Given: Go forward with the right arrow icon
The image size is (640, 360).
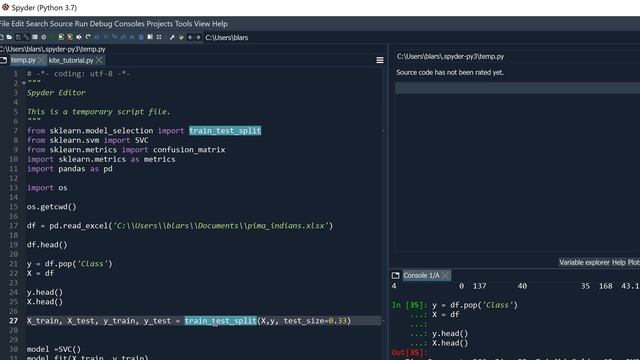Looking at the screenshot, I should [x=198, y=37].
